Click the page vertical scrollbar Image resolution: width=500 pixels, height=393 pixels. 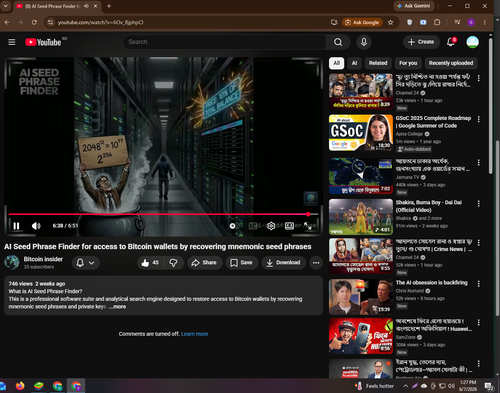click(490, 106)
